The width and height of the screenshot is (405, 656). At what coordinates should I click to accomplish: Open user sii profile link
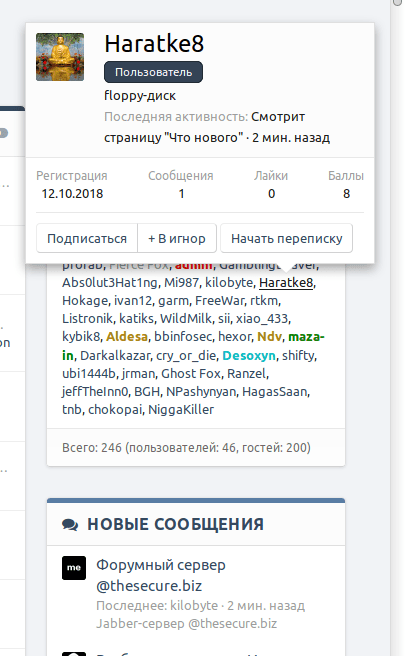223,319
